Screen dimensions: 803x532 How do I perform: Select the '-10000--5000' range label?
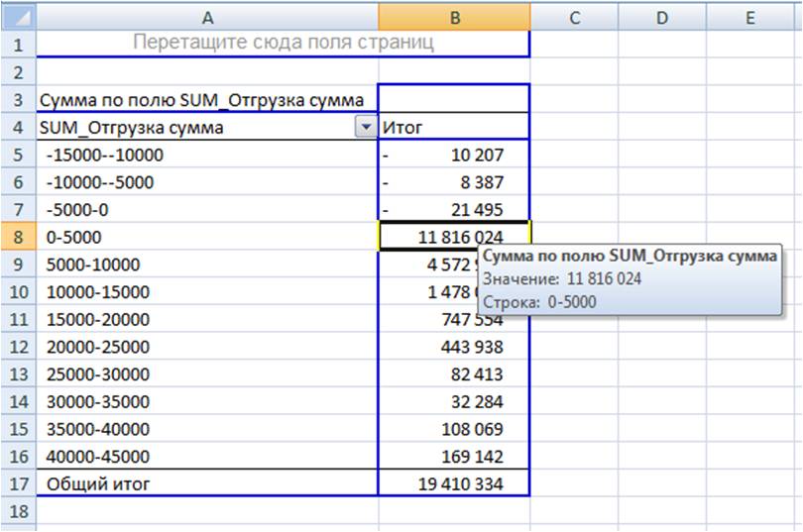(207, 182)
